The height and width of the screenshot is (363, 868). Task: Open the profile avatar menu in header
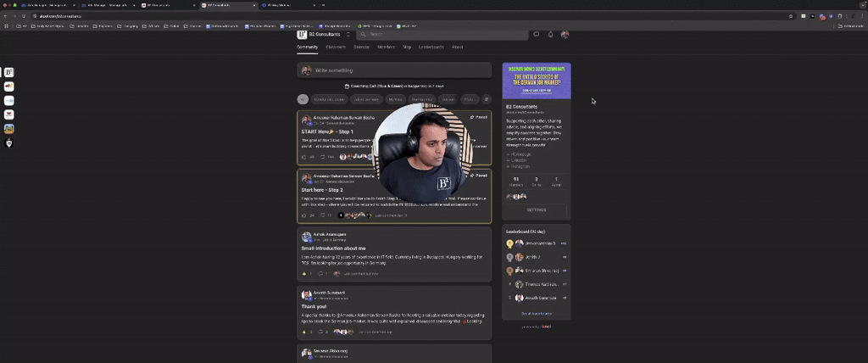pyautogui.click(x=565, y=35)
